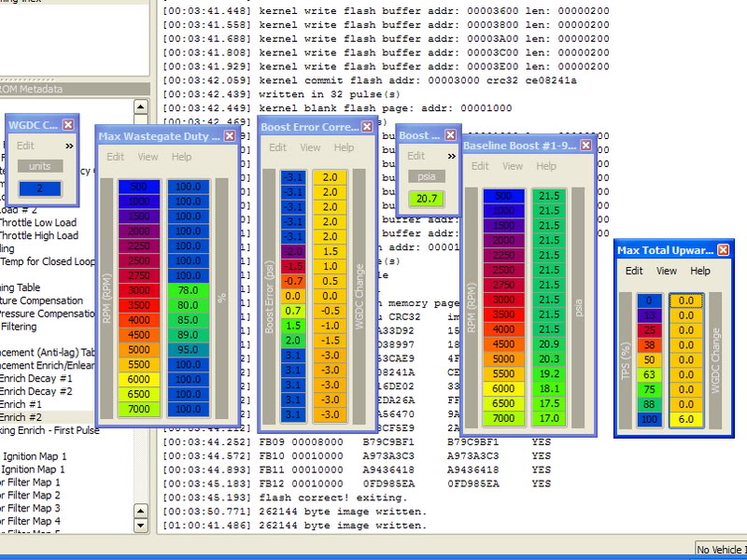This screenshot has height=560, width=747.
Task: Select 19.2 baseline boost cell
Action: coord(549,373)
